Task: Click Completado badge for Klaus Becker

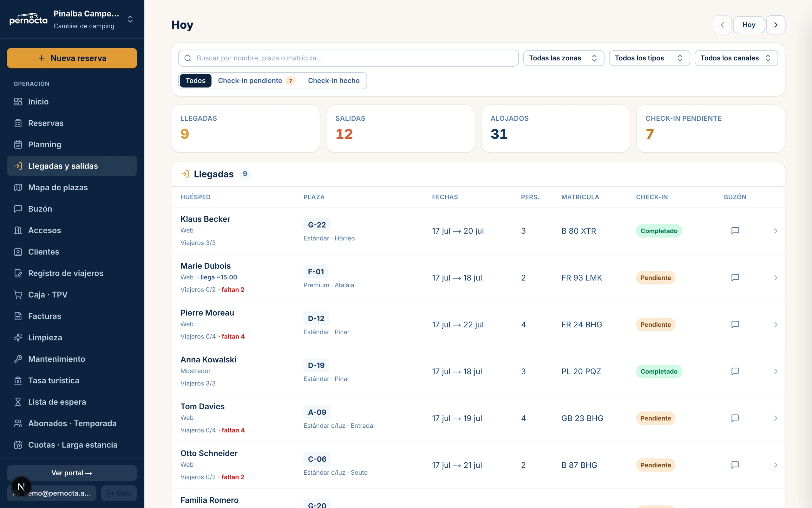Action: pyautogui.click(x=659, y=231)
